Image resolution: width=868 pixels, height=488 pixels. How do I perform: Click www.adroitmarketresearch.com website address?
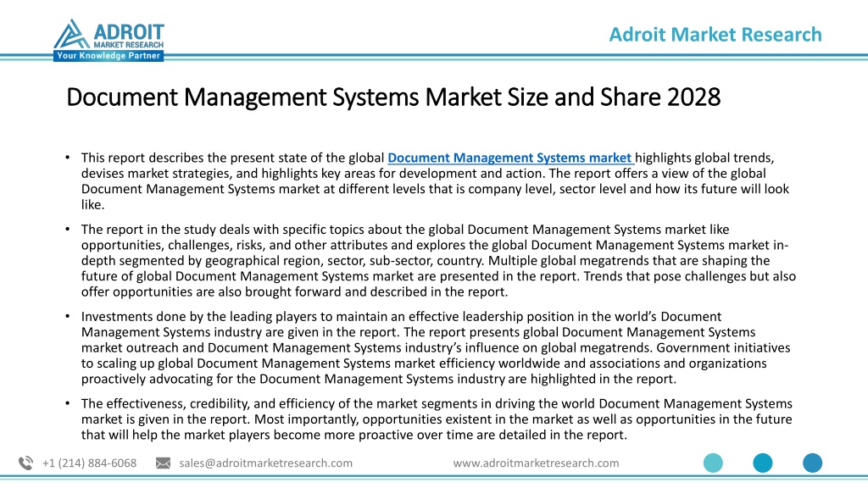click(536, 463)
